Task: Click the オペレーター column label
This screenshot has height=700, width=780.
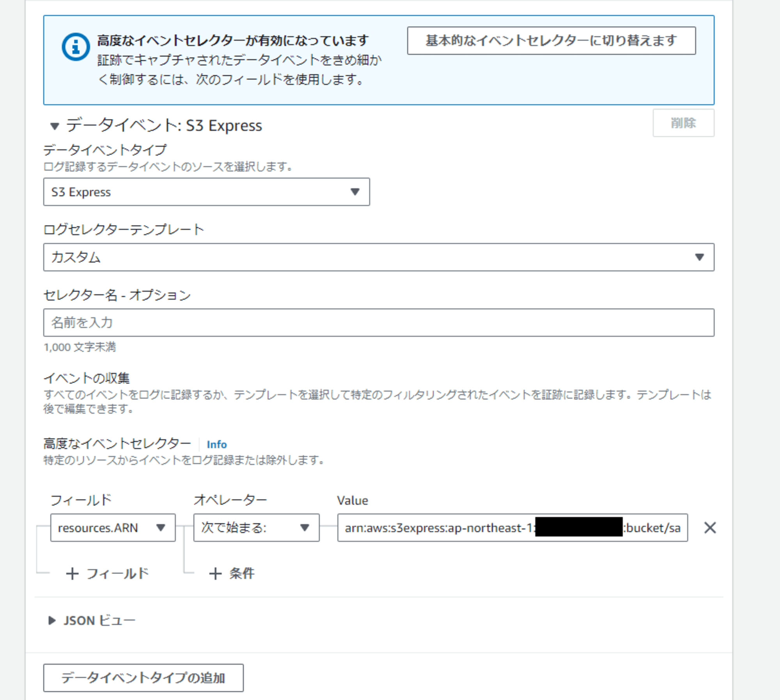Action: pos(230,500)
